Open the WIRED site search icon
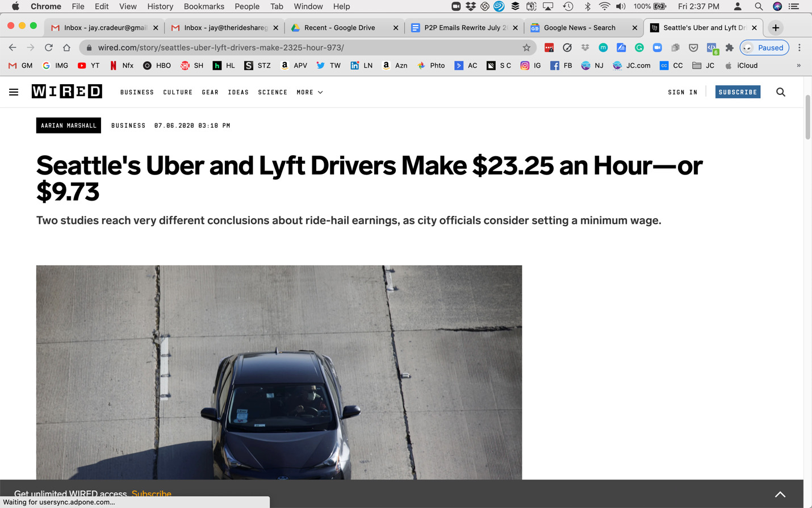 [781, 92]
